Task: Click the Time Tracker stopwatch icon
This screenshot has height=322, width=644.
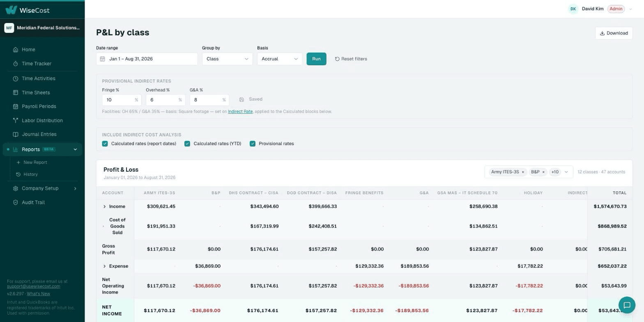Action: click(16, 64)
